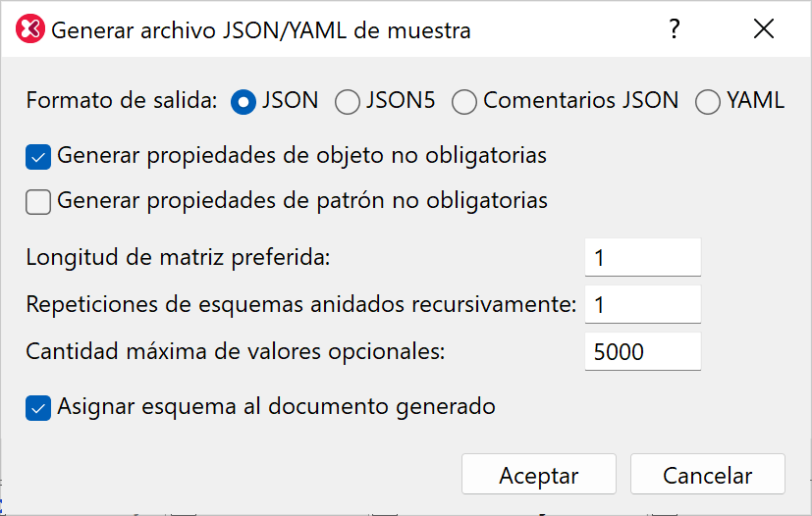
Task: Uncheck Generar propiedades de objeto no obligatorias
Action: [x=38, y=156]
